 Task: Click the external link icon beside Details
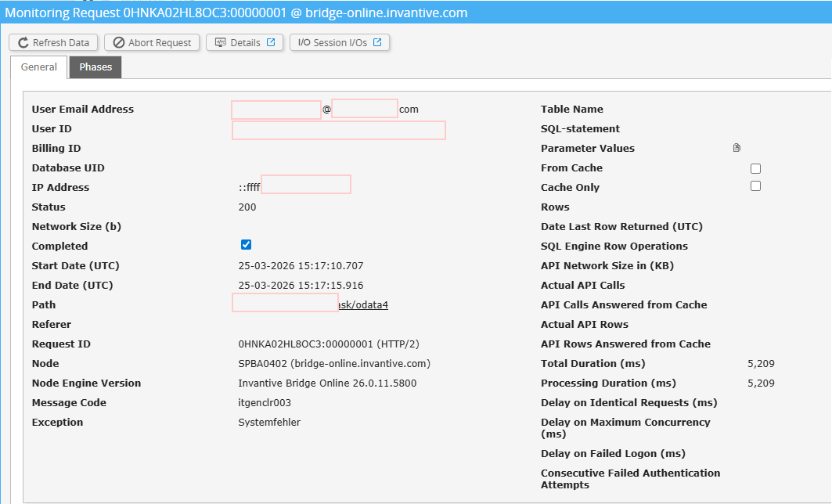[x=271, y=42]
